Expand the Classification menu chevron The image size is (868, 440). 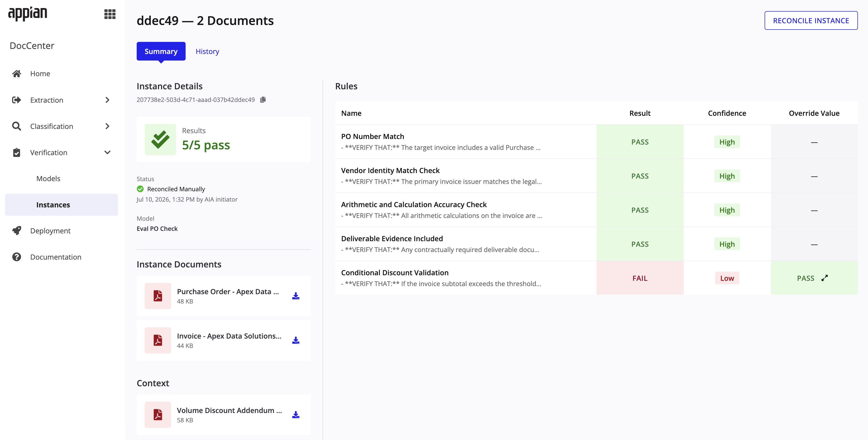(107, 126)
